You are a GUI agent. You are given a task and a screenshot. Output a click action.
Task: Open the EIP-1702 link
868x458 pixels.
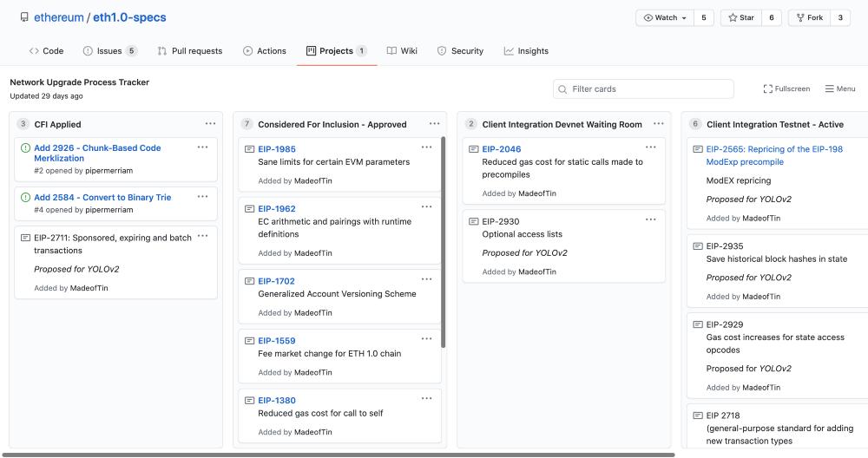[x=276, y=282]
